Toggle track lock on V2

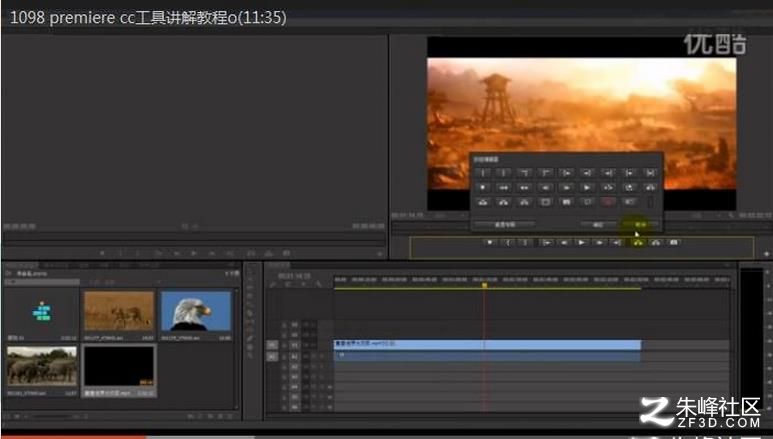(x=285, y=334)
